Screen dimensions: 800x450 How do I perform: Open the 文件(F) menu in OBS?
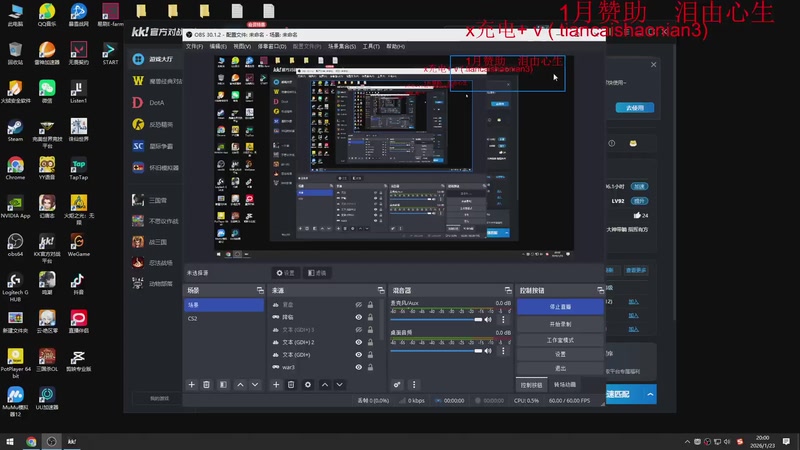click(194, 46)
